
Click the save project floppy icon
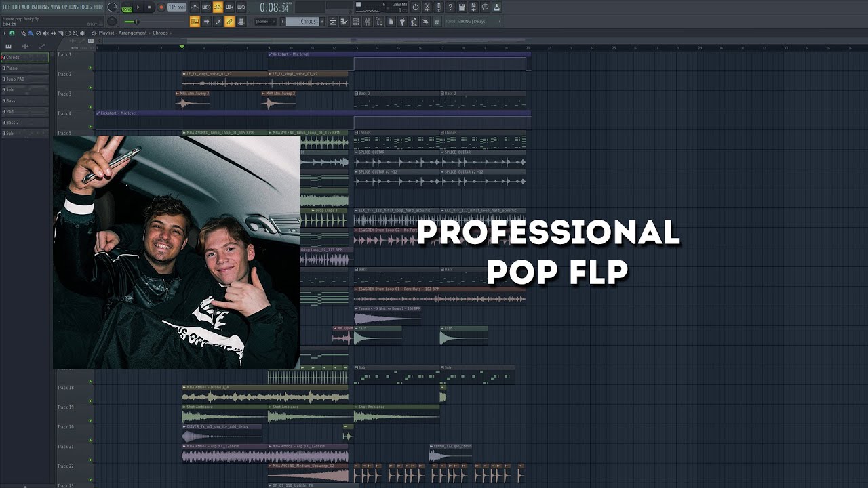tap(462, 7)
